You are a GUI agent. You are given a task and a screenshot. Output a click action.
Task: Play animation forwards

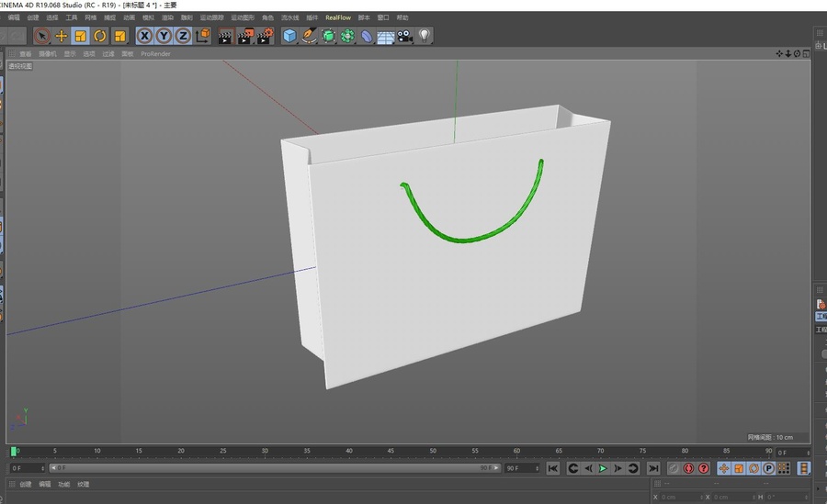point(603,468)
